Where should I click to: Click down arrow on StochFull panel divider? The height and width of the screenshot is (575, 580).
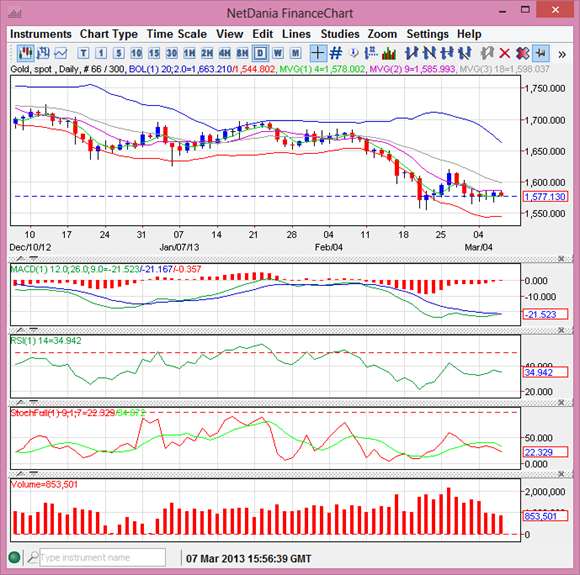click(x=33, y=402)
